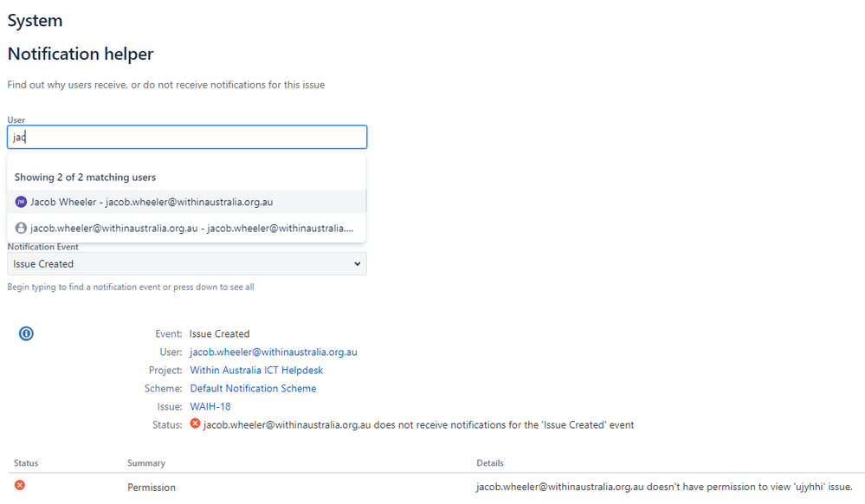Click the 'Issue Created' event value text
The image size is (865, 504).
pyautogui.click(x=220, y=334)
